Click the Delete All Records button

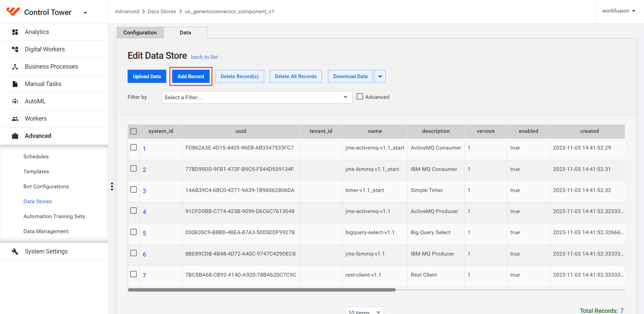pos(296,76)
